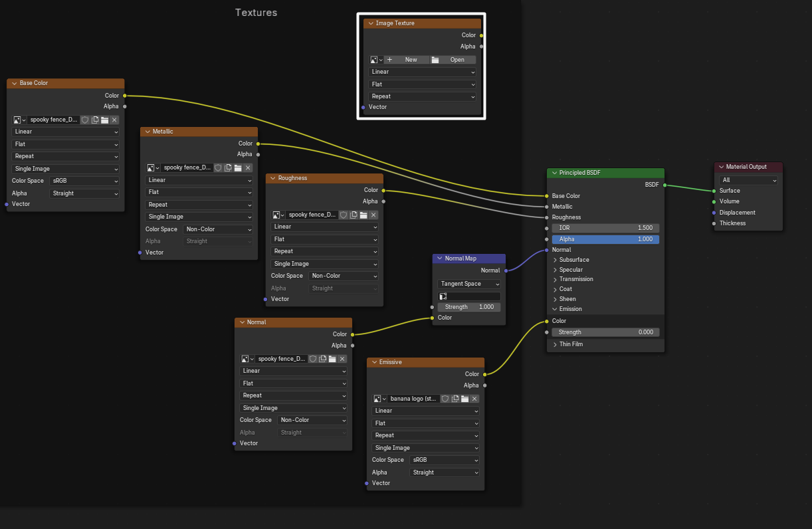The height and width of the screenshot is (529, 812).
Task: Unlink the banana logo image in Emissive node
Action: point(474,399)
